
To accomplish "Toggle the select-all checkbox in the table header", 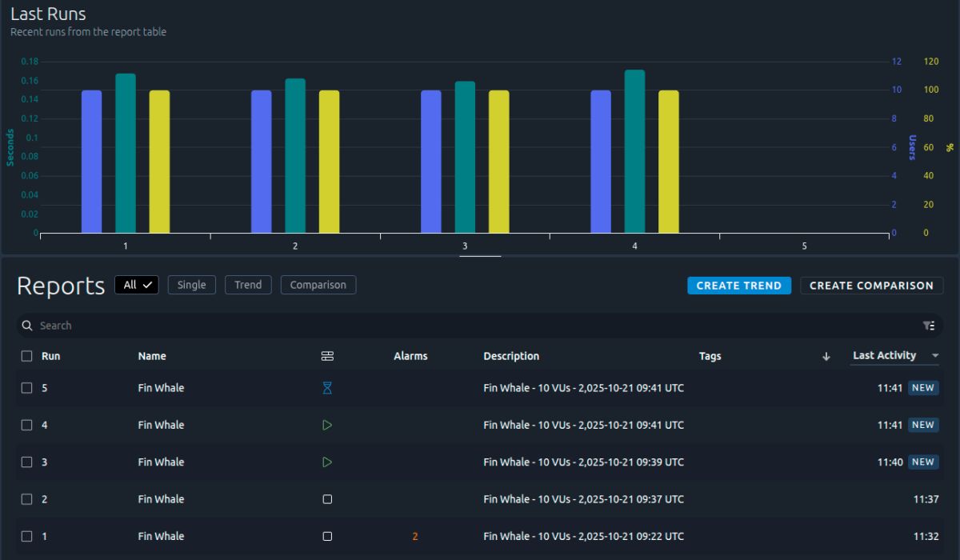I will coord(26,356).
